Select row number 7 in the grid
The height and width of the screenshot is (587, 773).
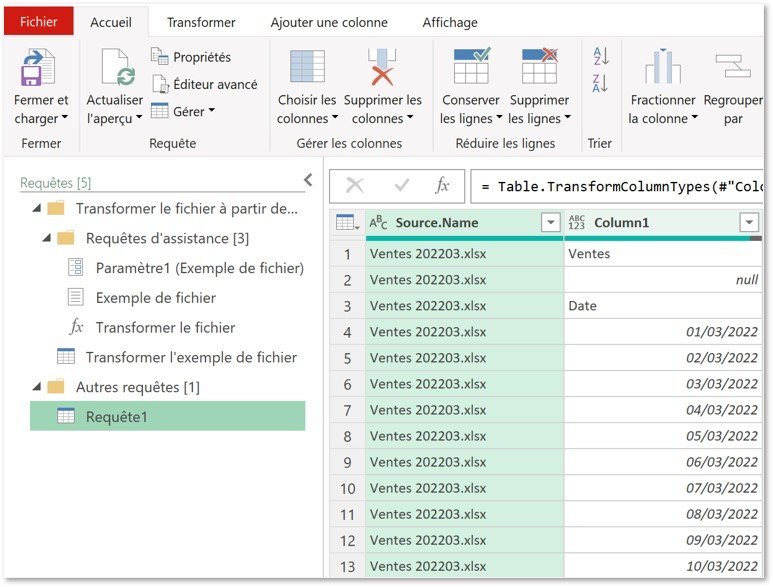[348, 410]
